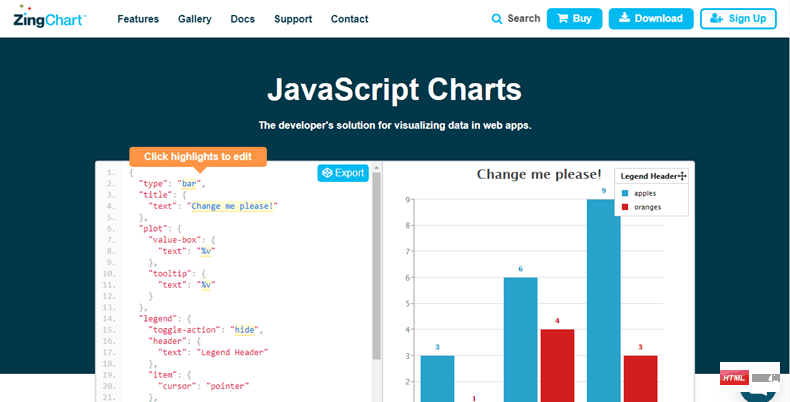Open the Contact page
This screenshot has height=402, width=790.
coord(350,19)
